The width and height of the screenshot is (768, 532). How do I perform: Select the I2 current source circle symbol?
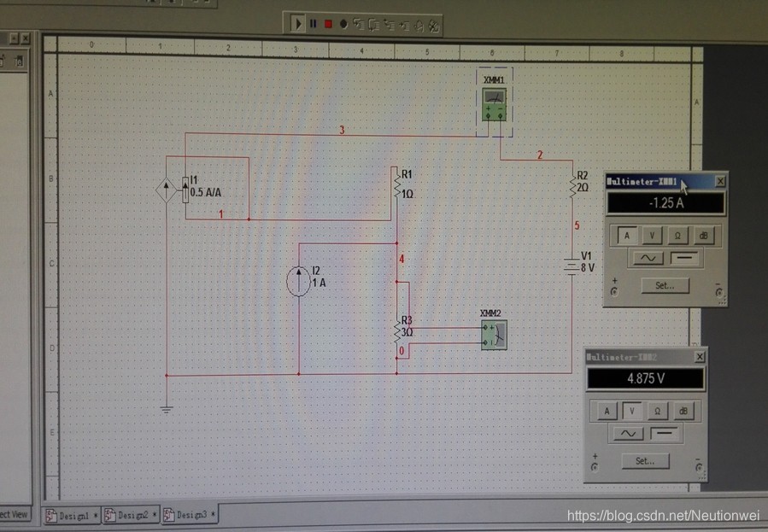298,281
